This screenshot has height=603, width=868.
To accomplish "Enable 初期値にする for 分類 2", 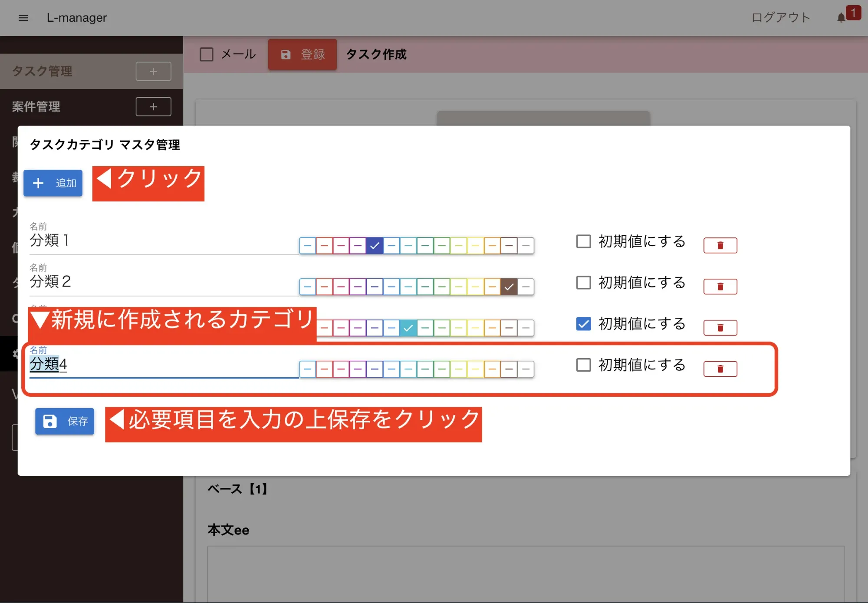I will [x=583, y=283].
